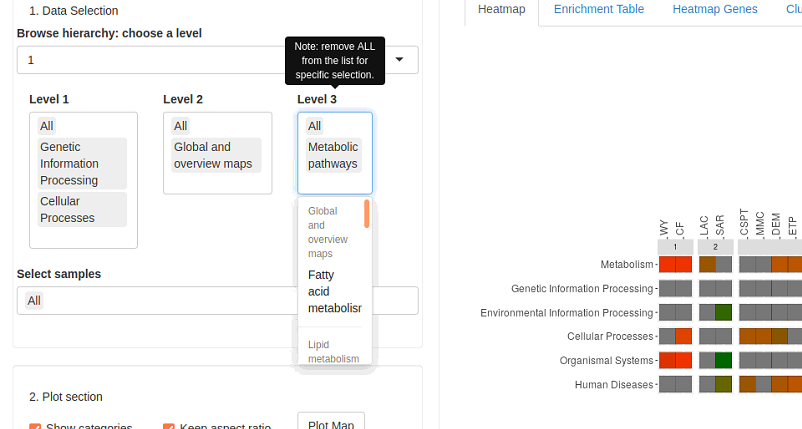The height and width of the screenshot is (429, 802).
Task: Click inside the Select samples input box
Action: [x=217, y=301]
